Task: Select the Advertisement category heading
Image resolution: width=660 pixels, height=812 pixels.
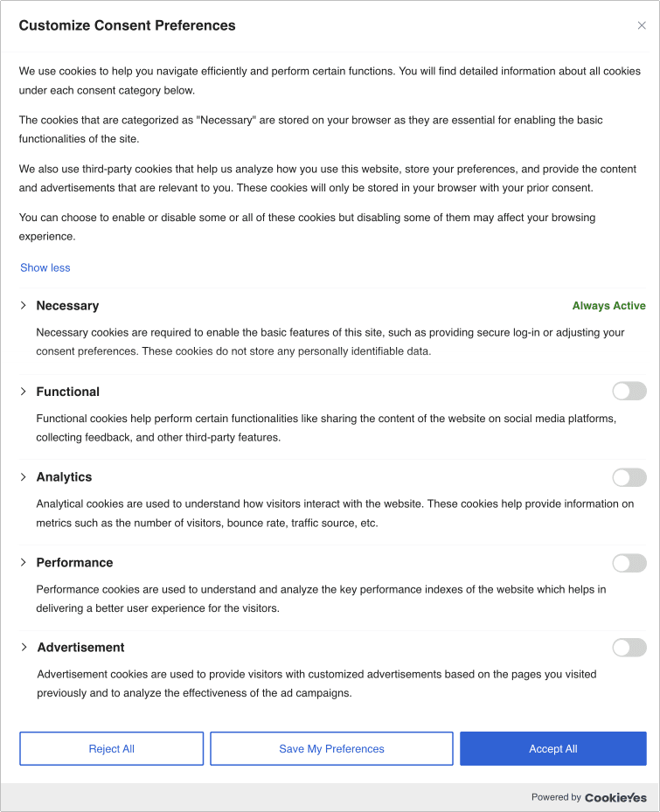Action: (80, 648)
